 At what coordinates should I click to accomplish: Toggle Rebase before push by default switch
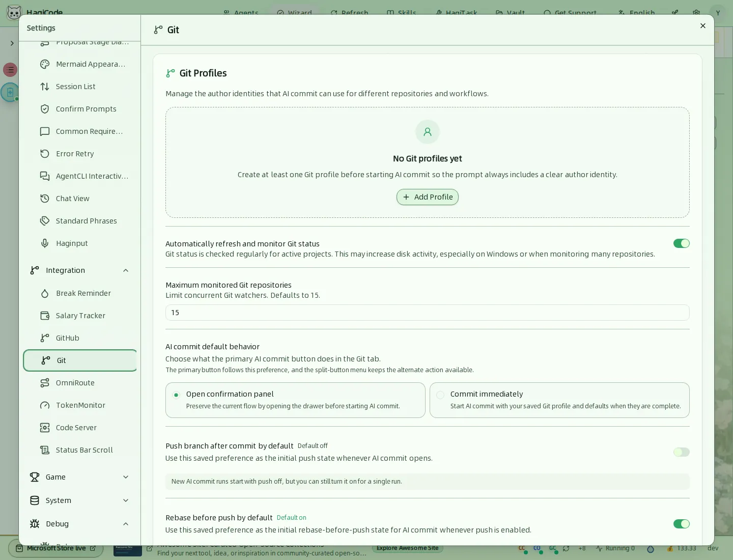(681, 524)
